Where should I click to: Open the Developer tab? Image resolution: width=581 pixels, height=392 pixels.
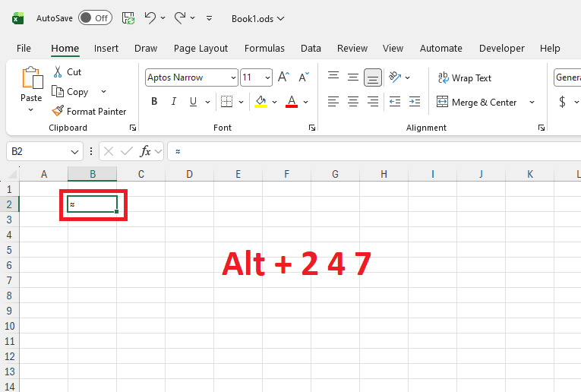tap(502, 49)
